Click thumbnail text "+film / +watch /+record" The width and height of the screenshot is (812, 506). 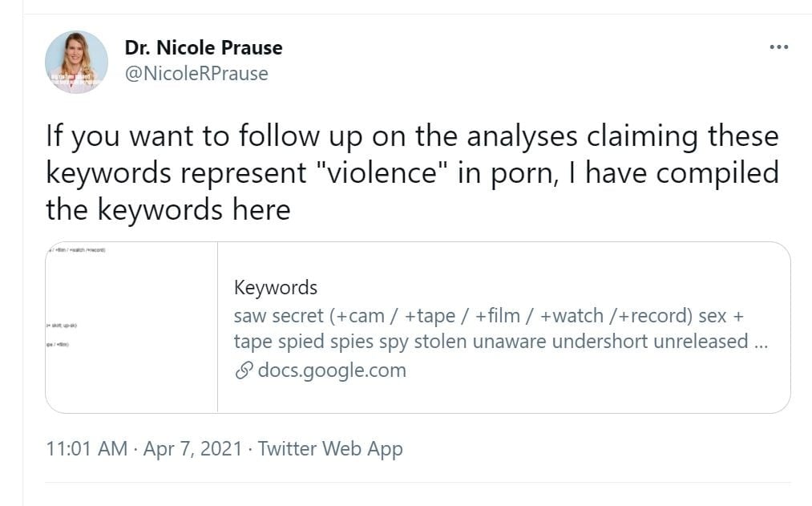point(78,250)
